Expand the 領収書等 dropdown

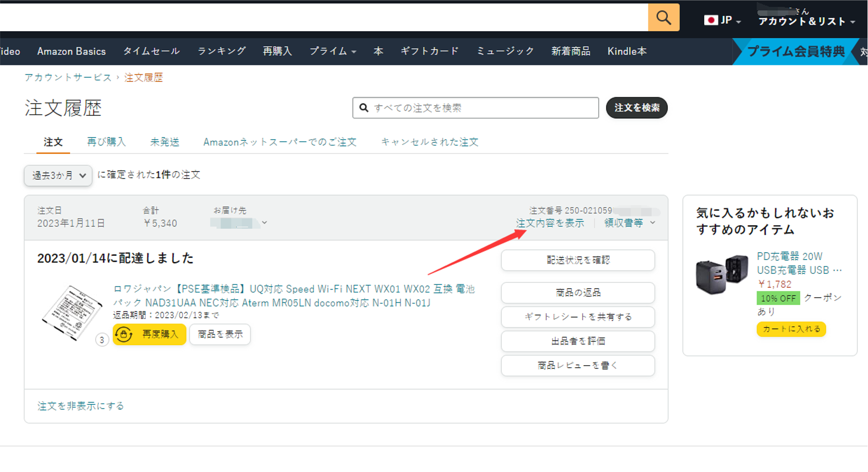(630, 223)
